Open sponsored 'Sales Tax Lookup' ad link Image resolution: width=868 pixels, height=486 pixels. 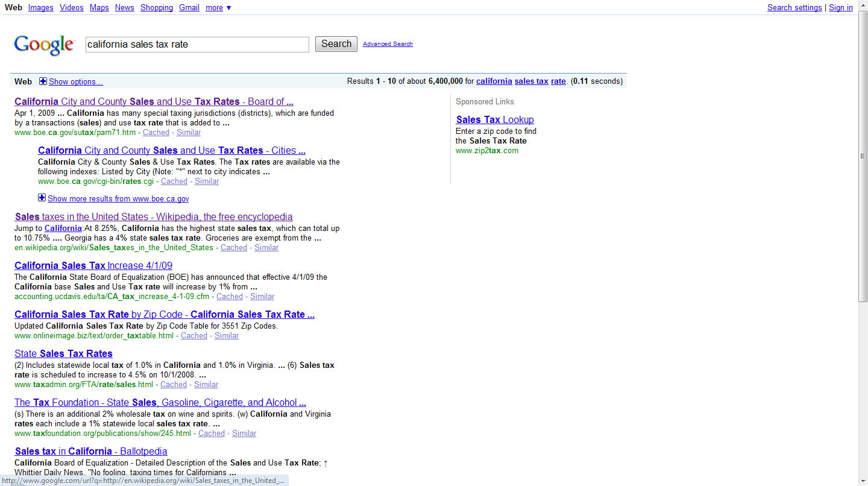coord(495,119)
